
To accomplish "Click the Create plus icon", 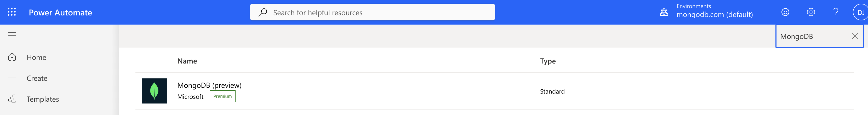I will [x=12, y=78].
